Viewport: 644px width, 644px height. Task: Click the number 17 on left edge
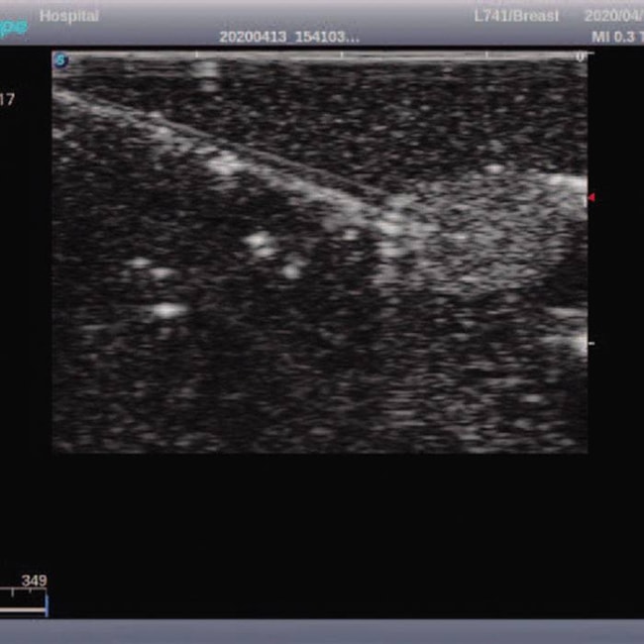8,99
